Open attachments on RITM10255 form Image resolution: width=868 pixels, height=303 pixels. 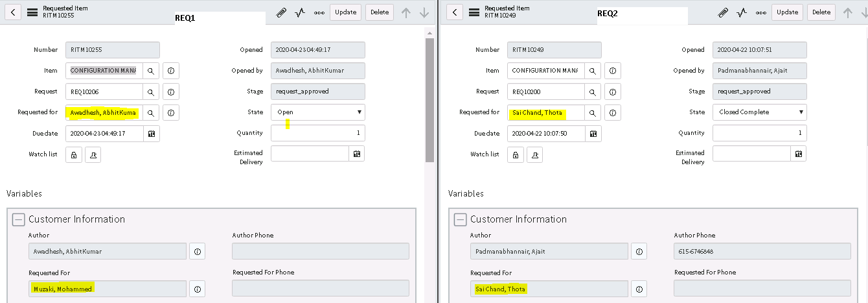pos(281,12)
